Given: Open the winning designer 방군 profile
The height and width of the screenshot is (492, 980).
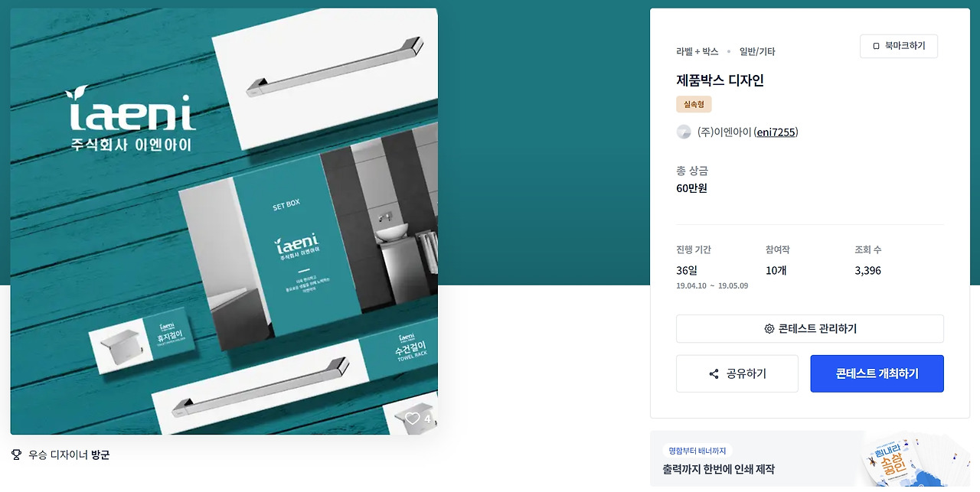Looking at the screenshot, I should (100, 455).
